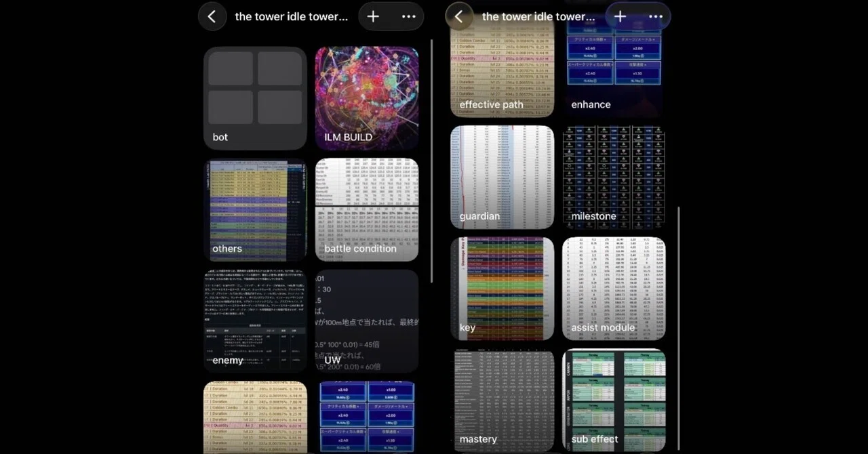Tap the plus icon in left panel
The height and width of the screenshot is (454, 868).
(x=373, y=16)
